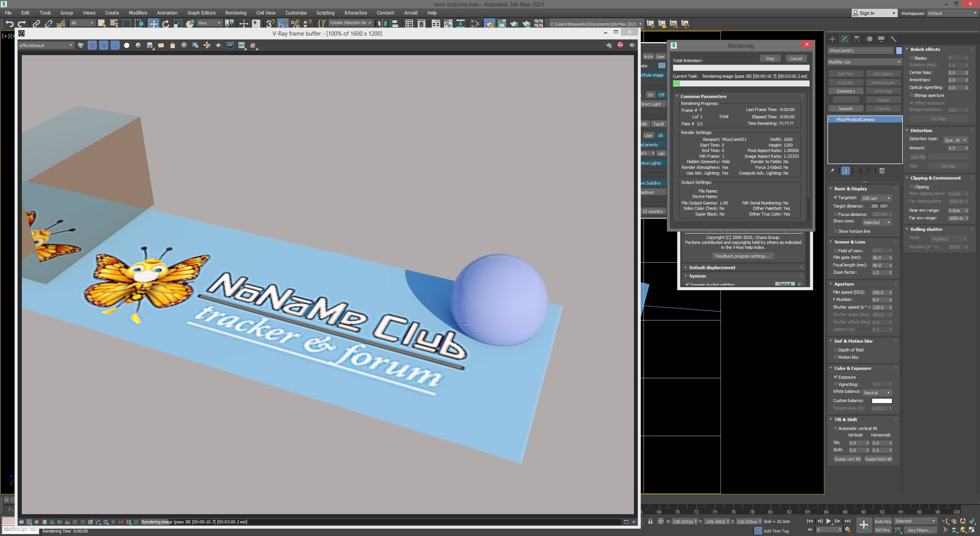Click Feedback program settings button
The height and width of the screenshot is (536, 980).
pos(743,256)
